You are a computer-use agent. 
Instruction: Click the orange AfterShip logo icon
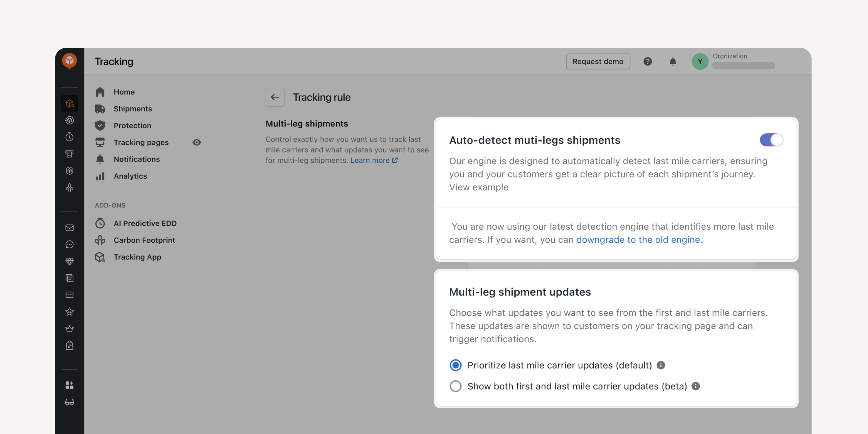pyautogui.click(x=69, y=61)
